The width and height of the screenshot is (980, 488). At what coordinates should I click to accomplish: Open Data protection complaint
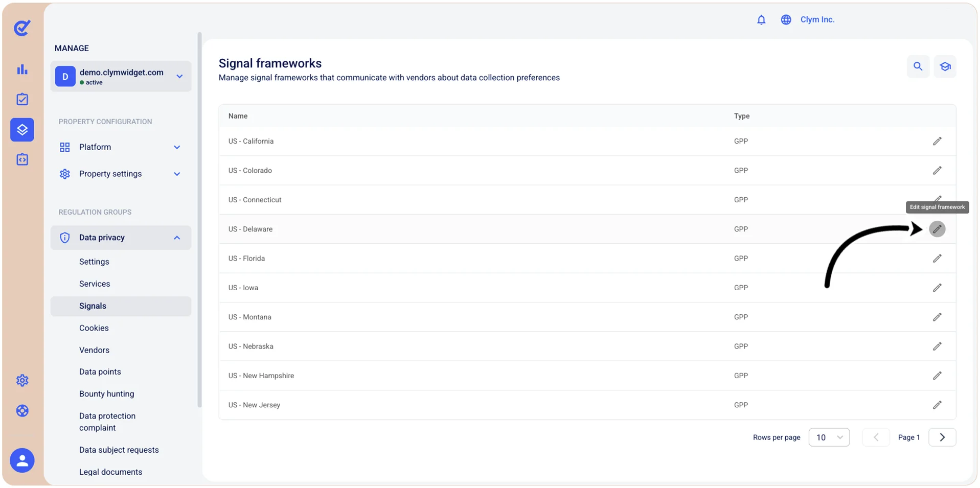[x=107, y=422]
